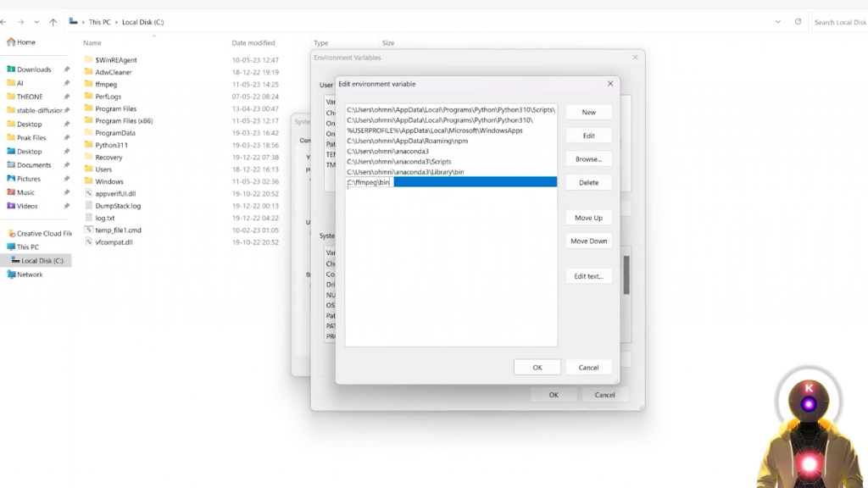This screenshot has width=868, height=488.
Task: Go up one folder level arrow
Action: click(x=53, y=22)
